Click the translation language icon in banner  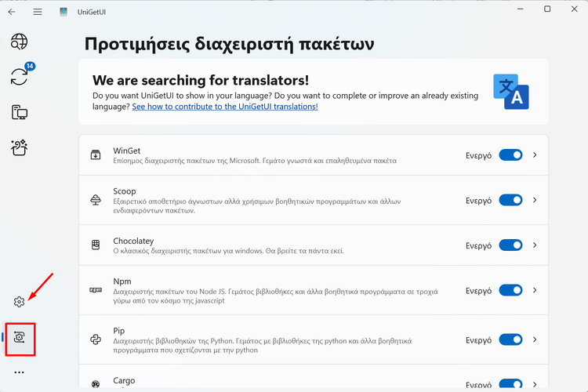pos(510,92)
